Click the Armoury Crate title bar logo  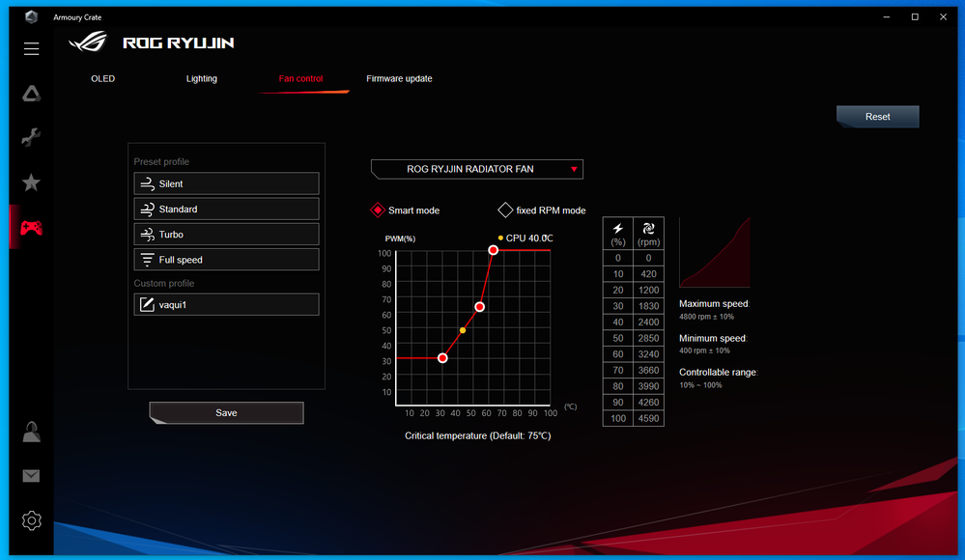(31, 16)
